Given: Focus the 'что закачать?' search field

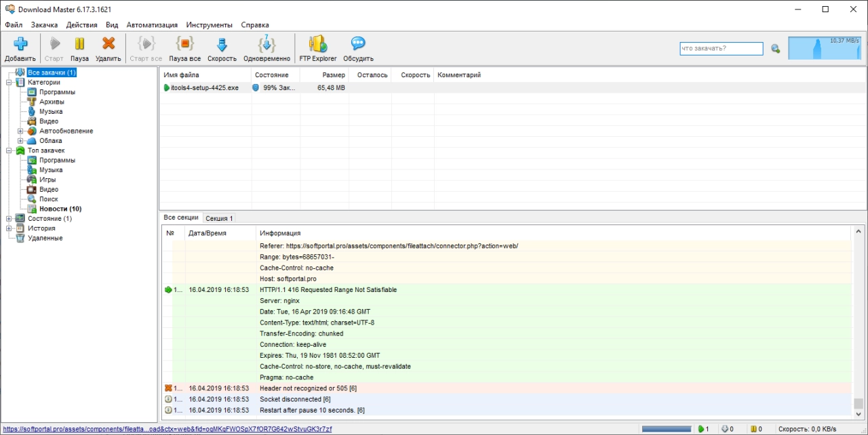Looking at the screenshot, I should point(722,49).
